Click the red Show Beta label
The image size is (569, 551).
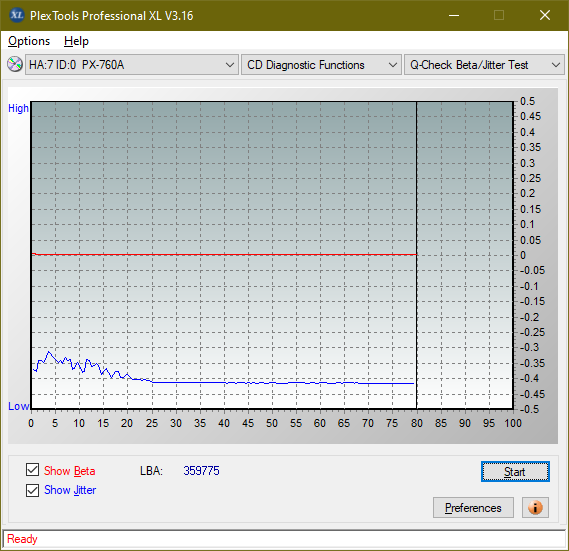click(70, 471)
